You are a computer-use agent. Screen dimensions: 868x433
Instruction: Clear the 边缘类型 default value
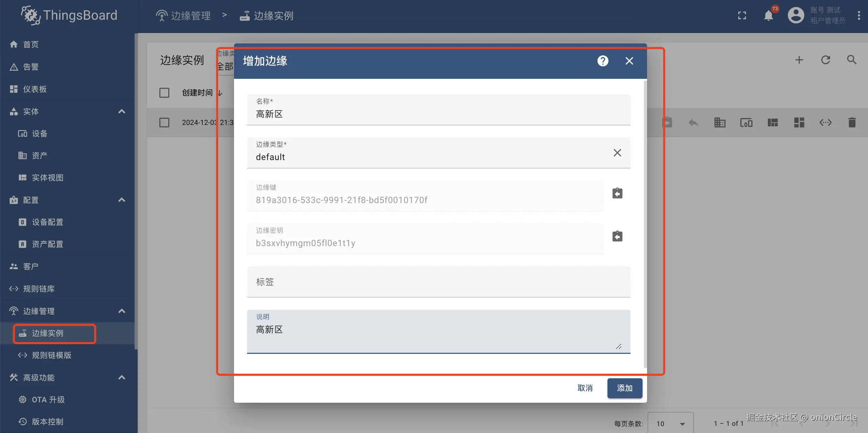pos(617,153)
